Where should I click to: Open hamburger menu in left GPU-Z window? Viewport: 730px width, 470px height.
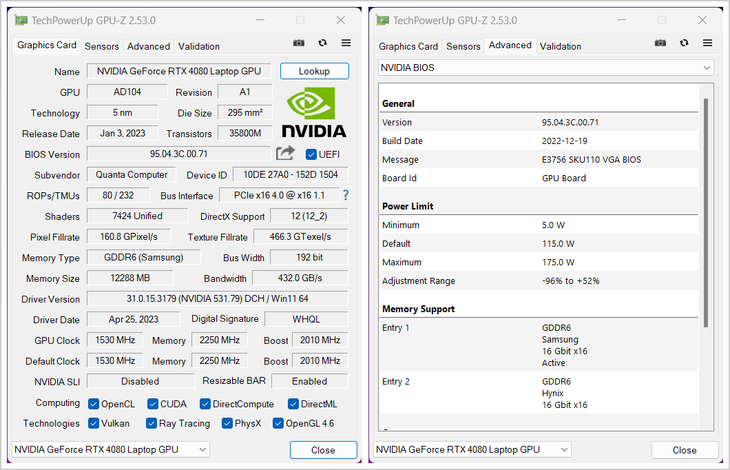click(x=346, y=43)
